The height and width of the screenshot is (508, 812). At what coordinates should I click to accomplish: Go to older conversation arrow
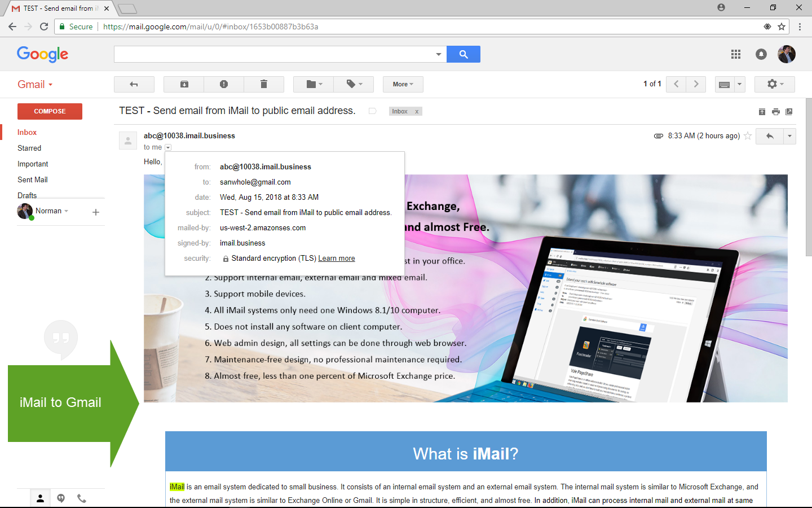pos(696,84)
